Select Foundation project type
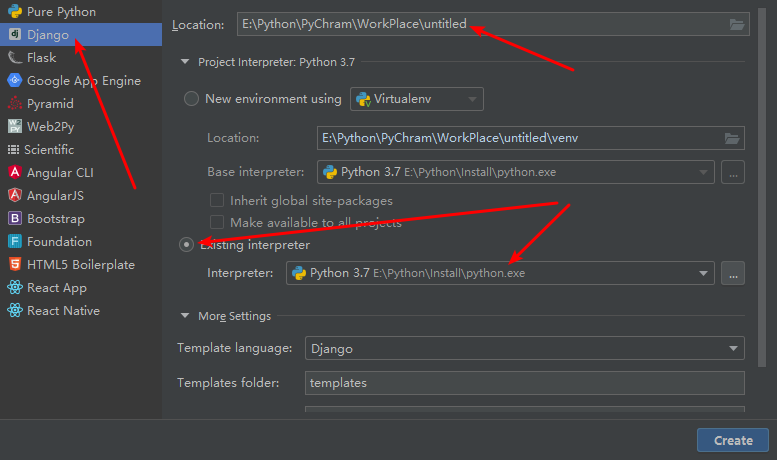The width and height of the screenshot is (777, 460). click(59, 241)
